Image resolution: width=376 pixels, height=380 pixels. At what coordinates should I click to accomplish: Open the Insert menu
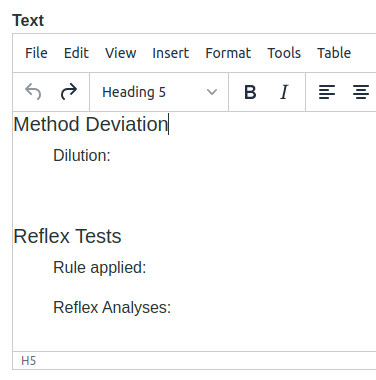[171, 53]
